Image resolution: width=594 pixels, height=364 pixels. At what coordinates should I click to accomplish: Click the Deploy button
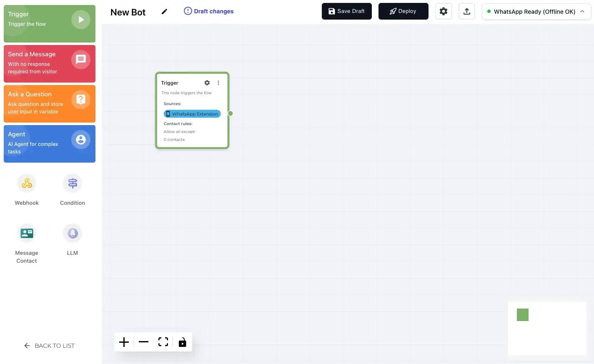(403, 11)
